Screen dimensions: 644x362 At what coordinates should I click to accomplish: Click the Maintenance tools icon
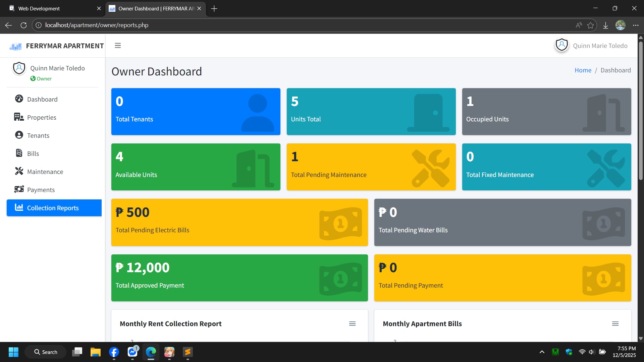tap(19, 171)
